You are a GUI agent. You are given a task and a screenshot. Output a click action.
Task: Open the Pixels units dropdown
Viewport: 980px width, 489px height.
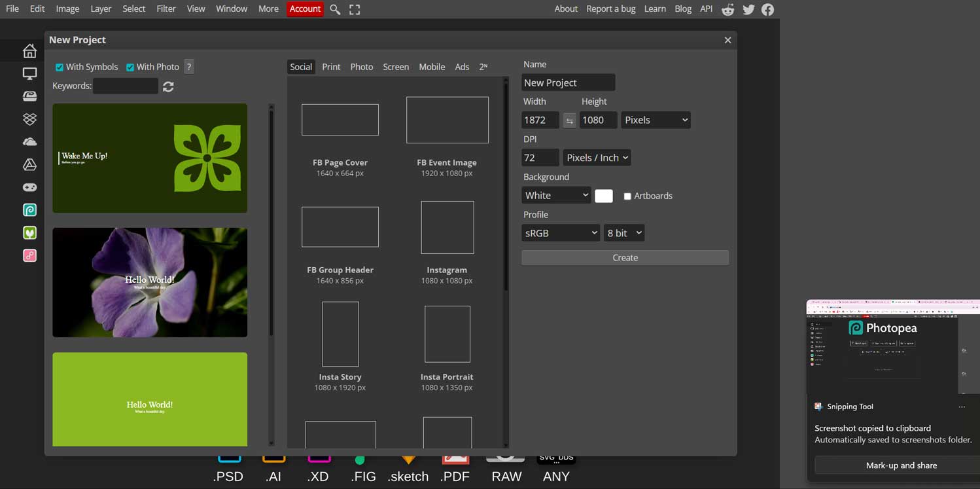click(656, 120)
